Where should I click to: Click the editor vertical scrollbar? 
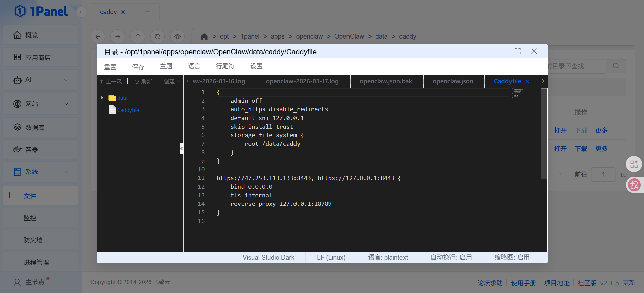544,134
